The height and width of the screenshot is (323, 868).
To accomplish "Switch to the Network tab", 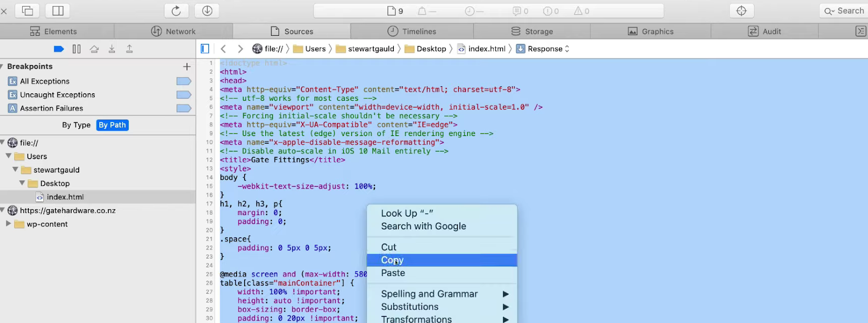I will [x=173, y=31].
